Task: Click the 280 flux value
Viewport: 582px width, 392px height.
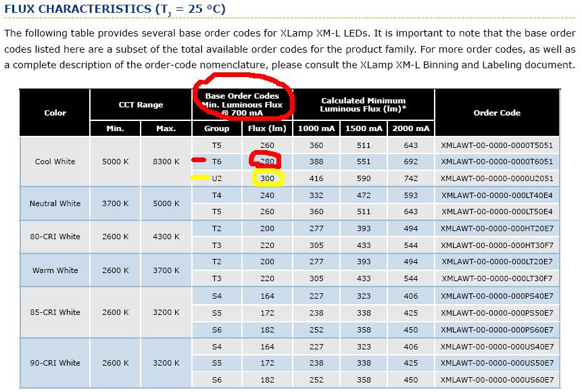Action: pos(267,162)
